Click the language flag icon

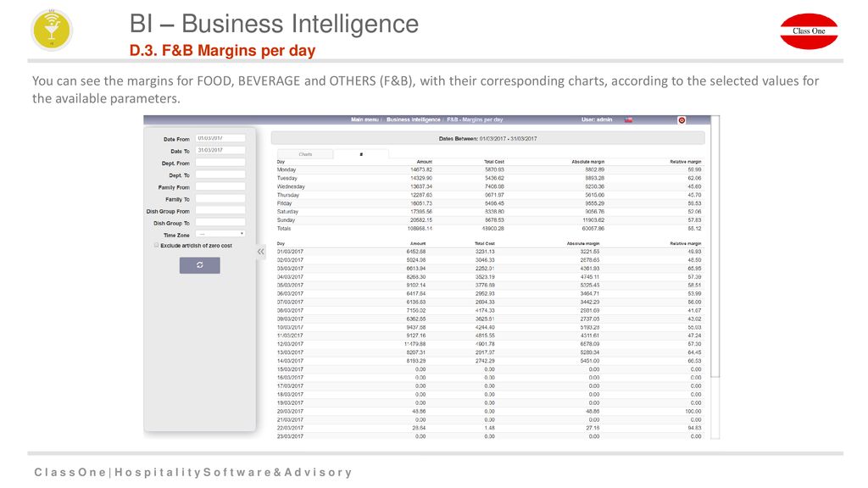[628, 119]
